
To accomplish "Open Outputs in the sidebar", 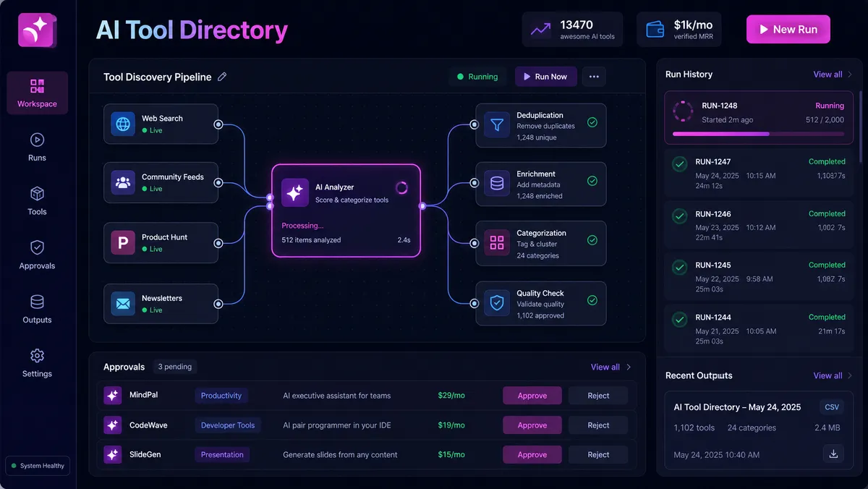I will click(38, 309).
